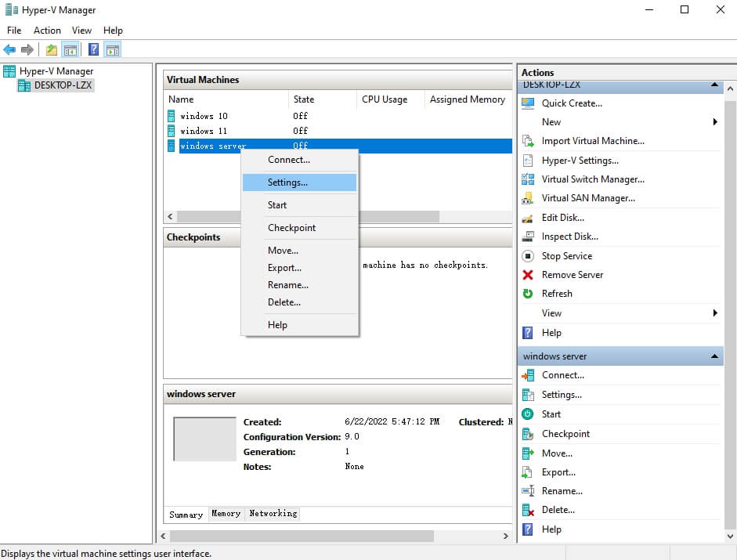This screenshot has width=737, height=560.
Task: Click the Settings icon under windows server actions
Action: [528, 395]
